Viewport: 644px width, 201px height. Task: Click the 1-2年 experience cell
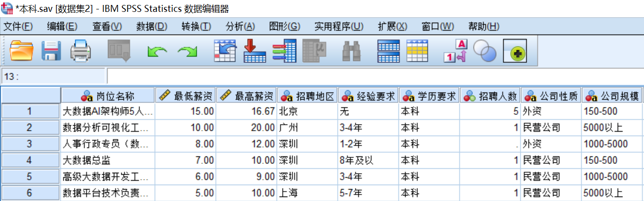(368, 144)
